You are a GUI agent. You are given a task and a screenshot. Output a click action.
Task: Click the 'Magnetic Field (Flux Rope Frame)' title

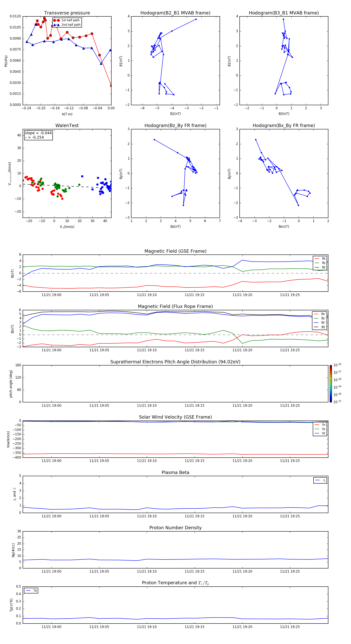(175, 307)
